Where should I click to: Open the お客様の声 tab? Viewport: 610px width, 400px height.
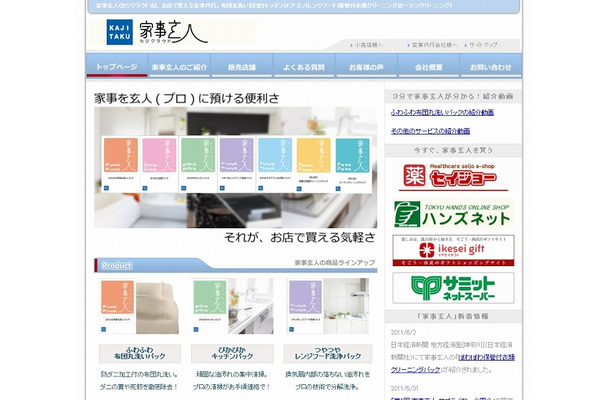coord(366,67)
